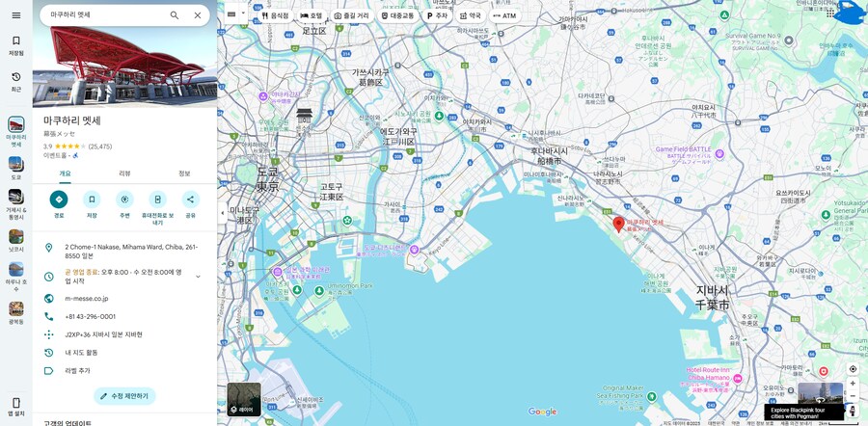
Task: Click the 마쿠하리 멧세 search box
Action: 105,15
